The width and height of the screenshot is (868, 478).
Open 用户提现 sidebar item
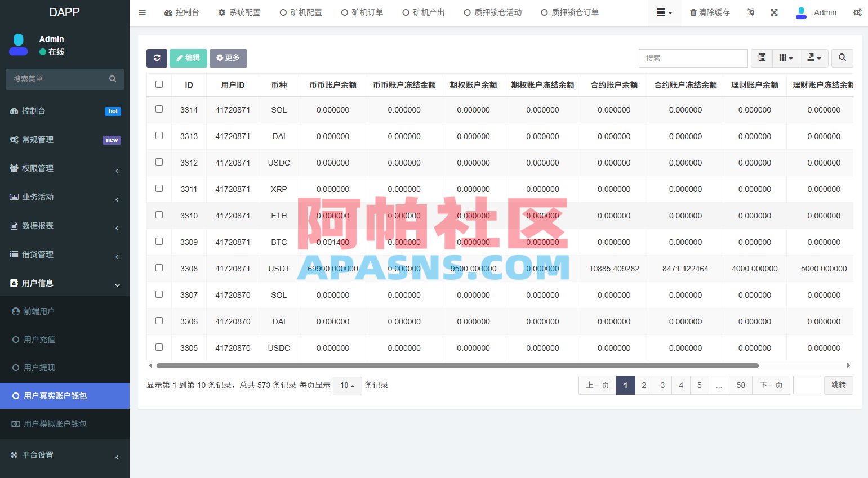point(65,368)
